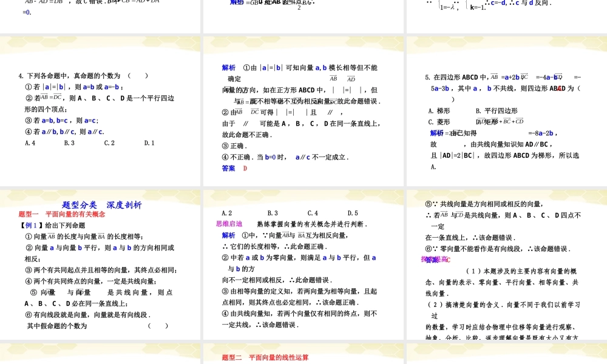The width and height of the screenshot is (607, 364).
Task: Choose option 'D.5' in the example slide
Action: 353,213
